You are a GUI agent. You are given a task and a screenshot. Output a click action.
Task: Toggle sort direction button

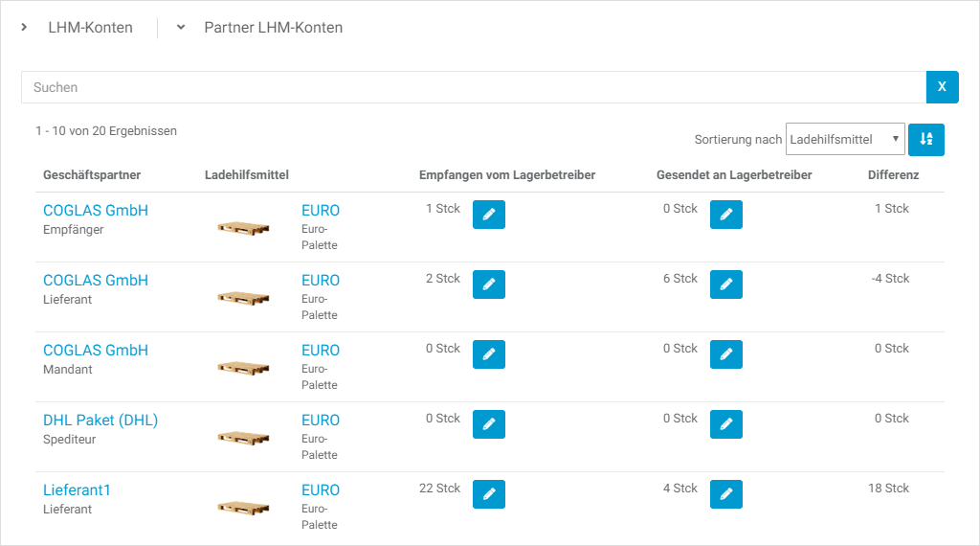click(x=925, y=139)
